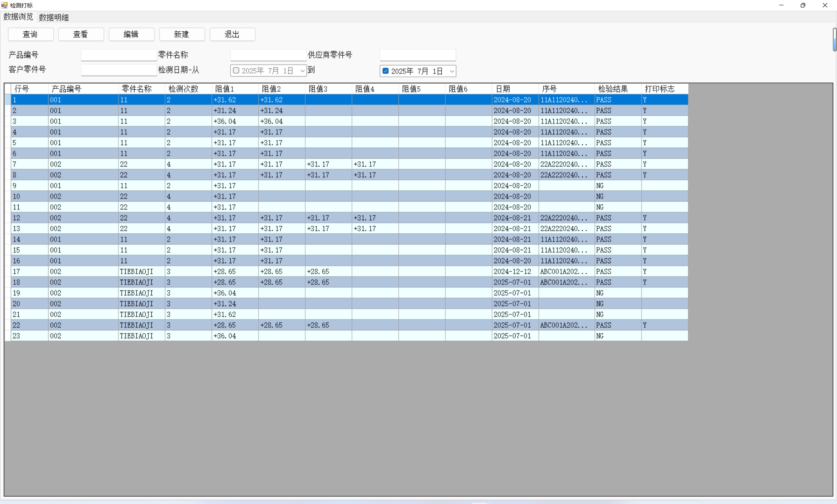
Task: Select date 2024-12-12 in row 17
Action: 515,271
